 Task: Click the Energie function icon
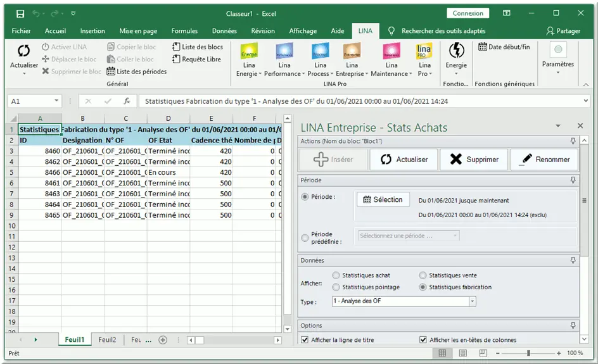pos(456,51)
